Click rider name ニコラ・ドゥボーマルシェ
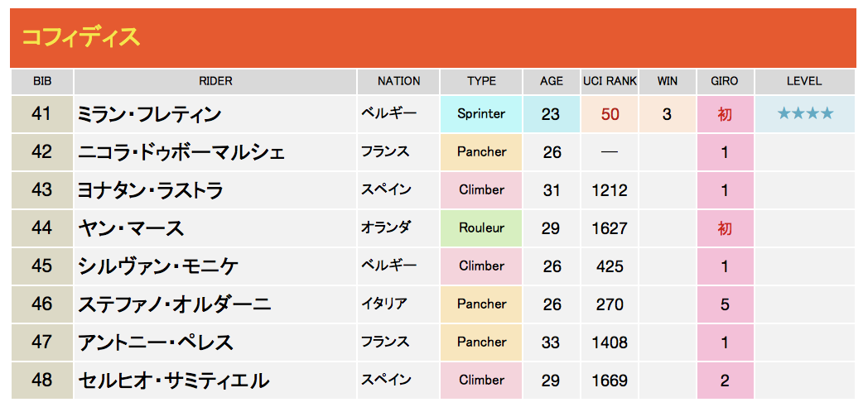This screenshot has height=407, width=868. tap(181, 152)
